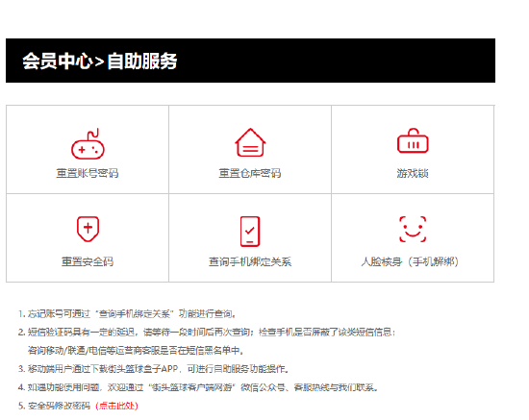
Task: Go to 会员中心 in the breadcrumb header
Action: click(57, 61)
